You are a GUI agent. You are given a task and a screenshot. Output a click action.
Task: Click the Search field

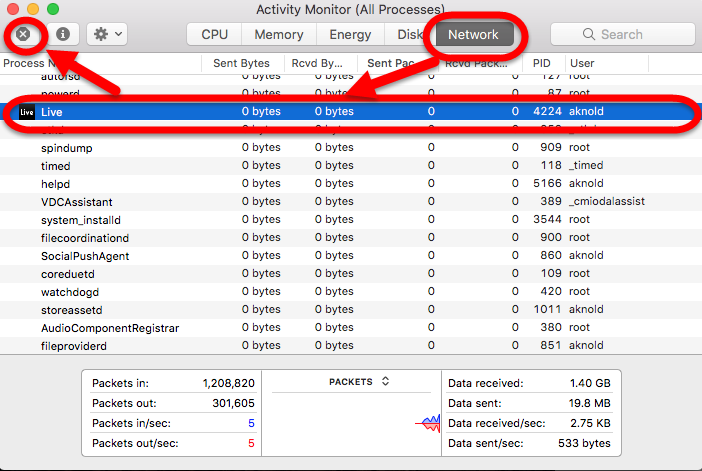(620, 34)
